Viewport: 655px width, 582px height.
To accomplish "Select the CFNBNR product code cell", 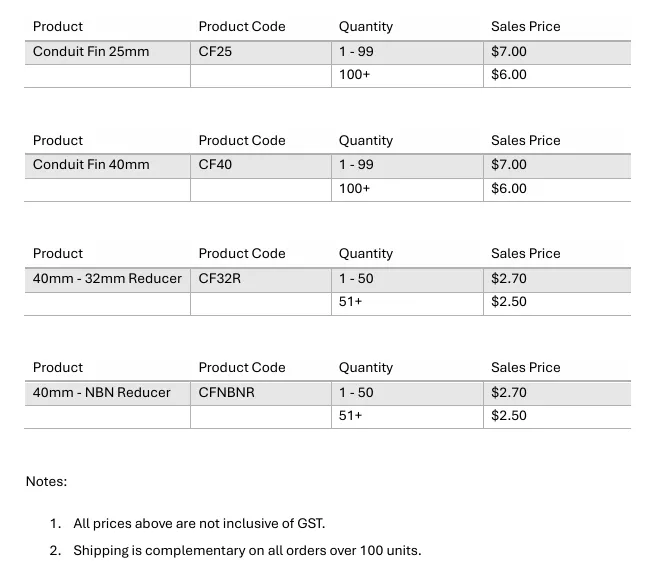I will pos(227,393).
